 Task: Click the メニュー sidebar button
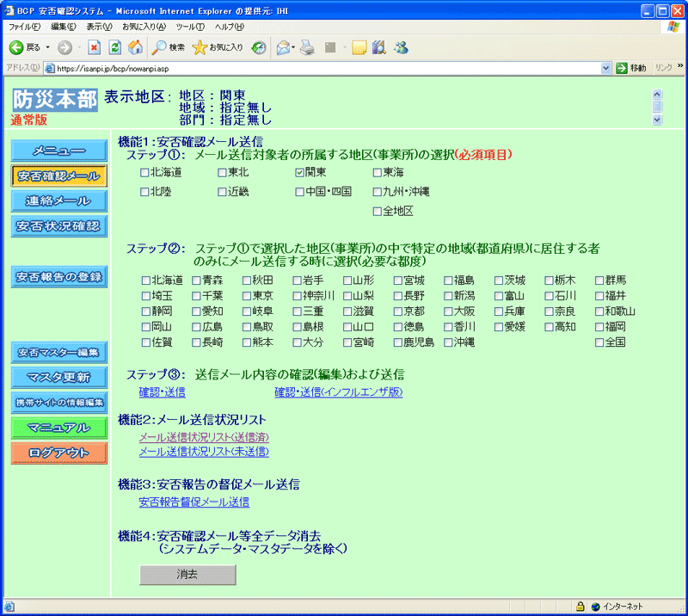(59, 151)
